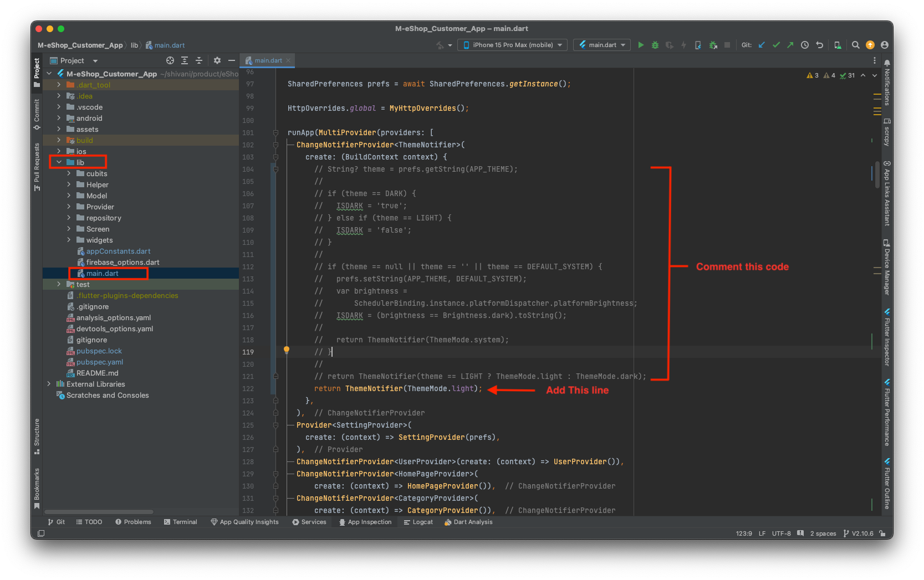Click Collapse All in the Project panel
This screenshot has height=580, width=924.
pyautogui.click(x=199, y=60)
